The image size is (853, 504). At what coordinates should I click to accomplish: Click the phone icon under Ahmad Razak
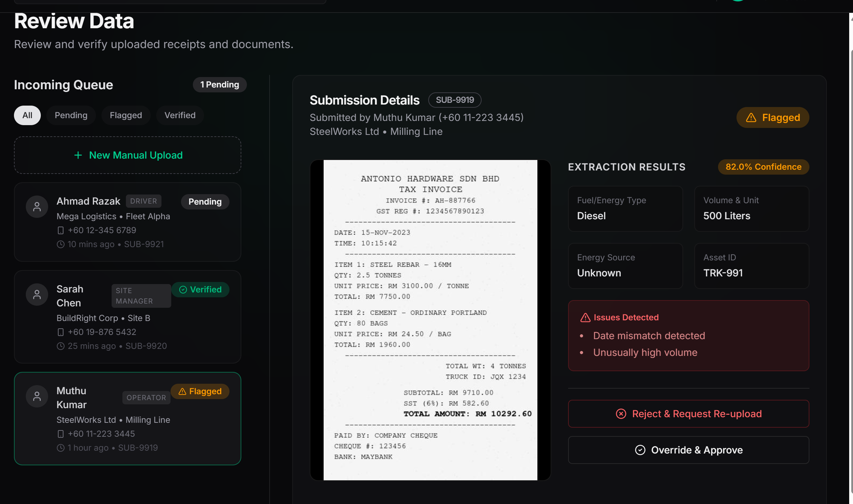60,230
